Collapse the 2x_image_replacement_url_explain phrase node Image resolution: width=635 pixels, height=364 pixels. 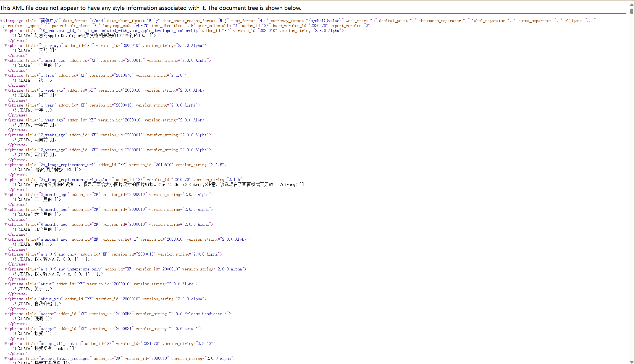(x=6, y=180)
